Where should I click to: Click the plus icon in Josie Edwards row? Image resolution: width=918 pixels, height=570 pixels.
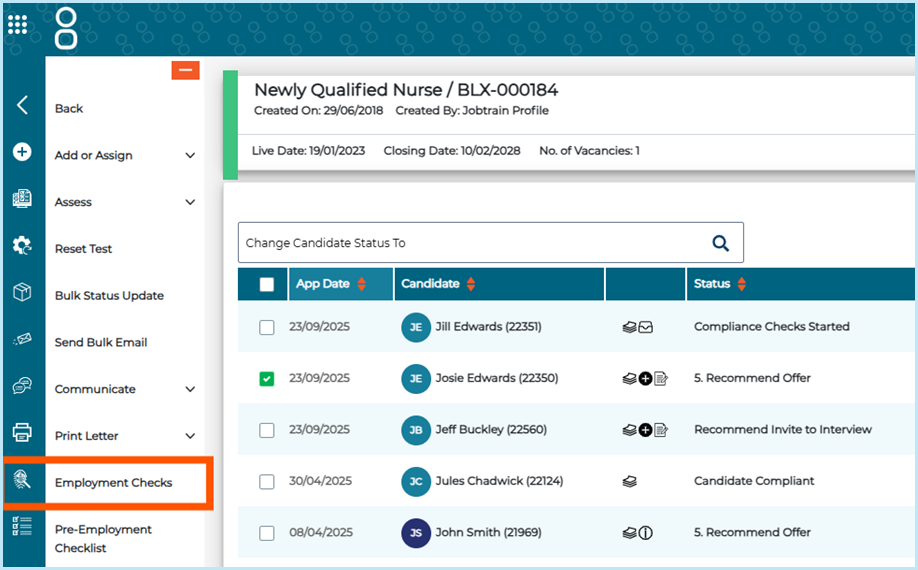pos(645,379)
